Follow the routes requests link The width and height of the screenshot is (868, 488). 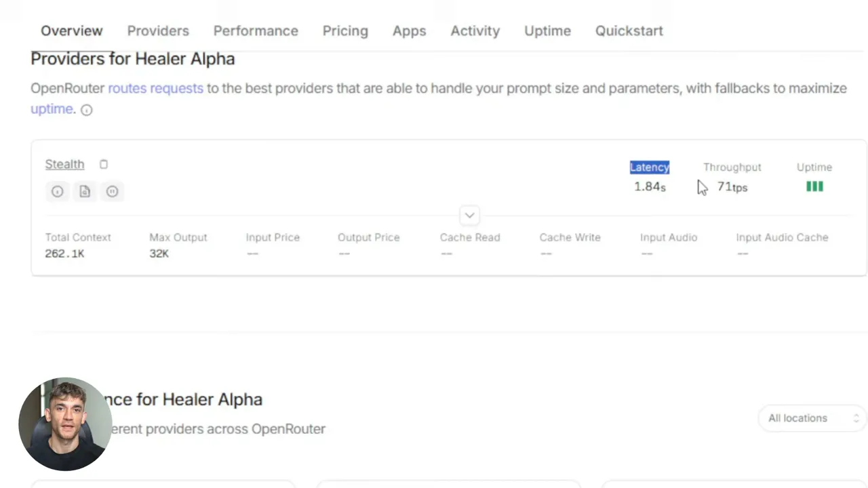[155, 88]
